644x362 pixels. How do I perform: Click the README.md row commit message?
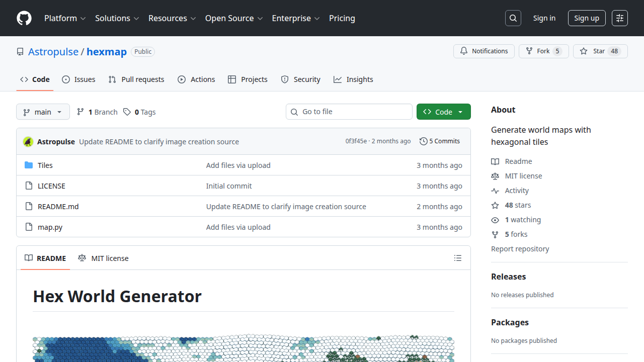[x=286, y=207]
